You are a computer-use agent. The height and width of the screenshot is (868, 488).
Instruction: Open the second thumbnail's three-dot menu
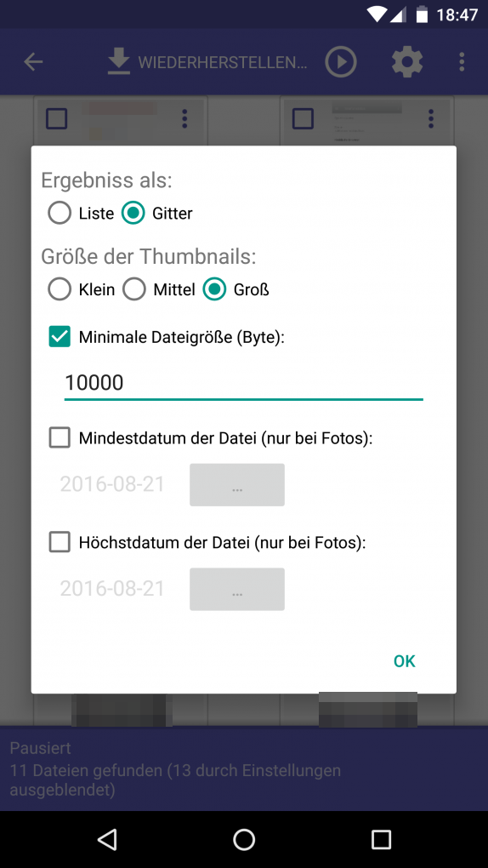click(431, 118)
